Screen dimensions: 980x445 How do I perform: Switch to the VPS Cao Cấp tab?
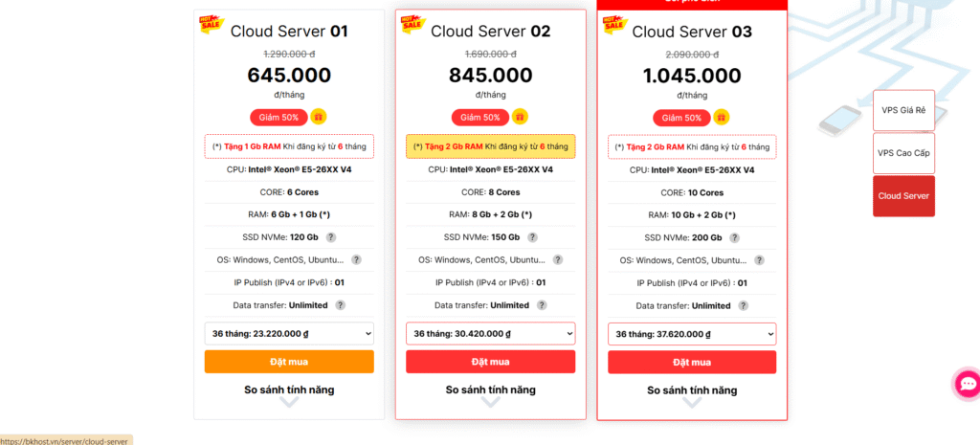(x=903, y=153)
